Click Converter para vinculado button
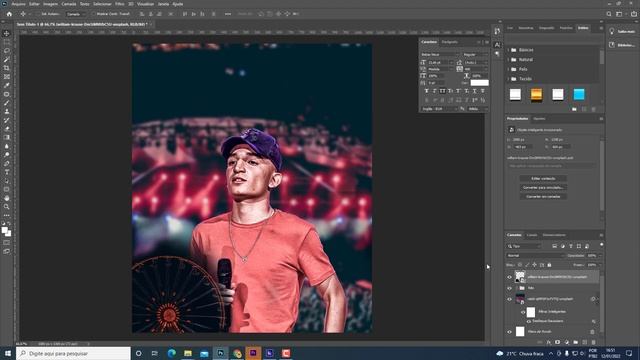Image resolution: width=640 pixels, height=360 pixels. tap(543, 187)
